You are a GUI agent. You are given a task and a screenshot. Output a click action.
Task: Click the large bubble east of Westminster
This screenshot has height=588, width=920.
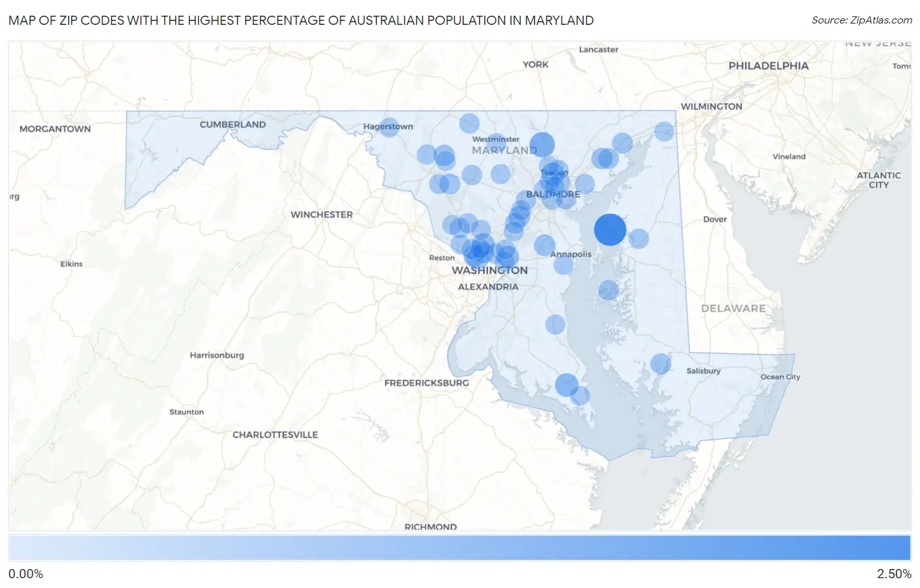pos(542,145)
